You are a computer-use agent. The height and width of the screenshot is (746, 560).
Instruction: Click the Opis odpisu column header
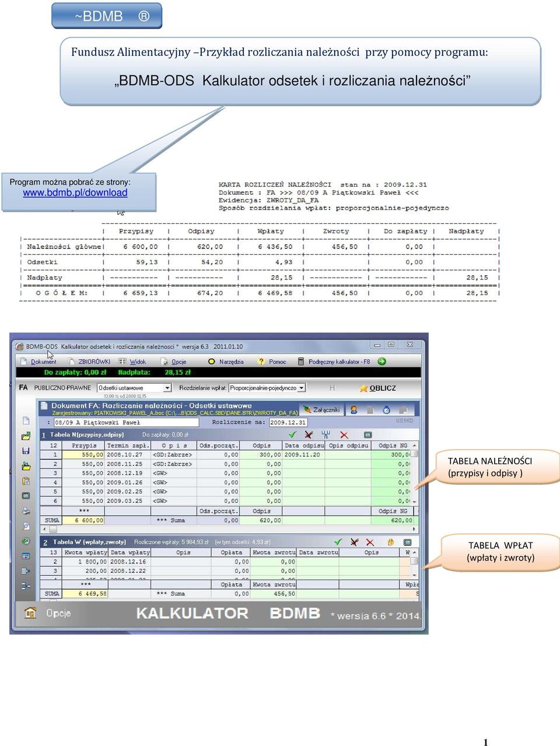(x=348, y=446)
